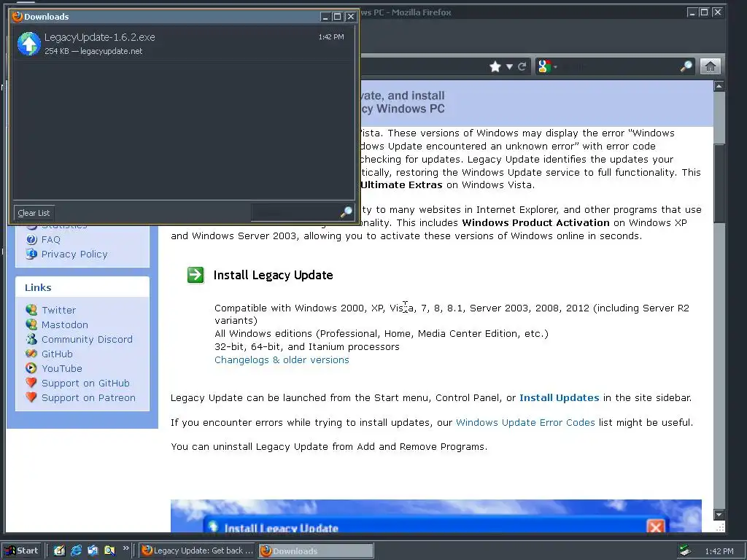747x560 pixels.
Task: Click the Clear List button
Action: pos(34,213)
